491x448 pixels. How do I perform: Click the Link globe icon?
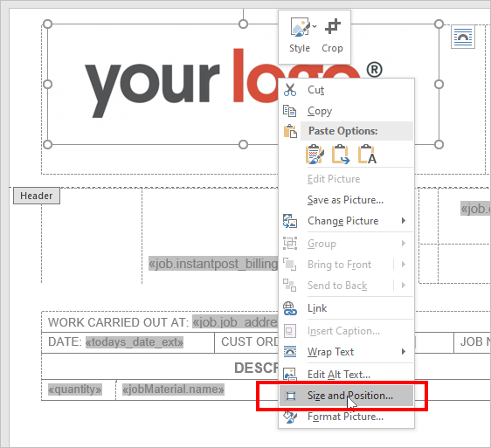[x=290, y=308]
